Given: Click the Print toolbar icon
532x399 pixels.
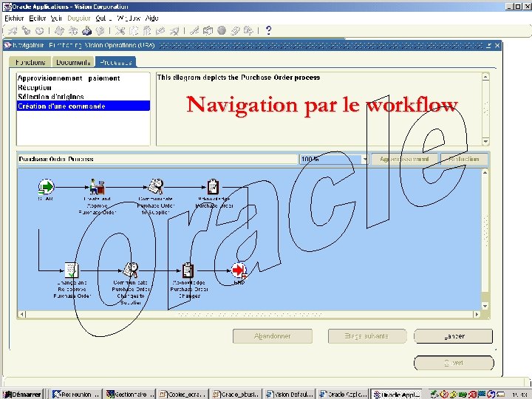Looking at the screenshot, I should tap(86, 31).
